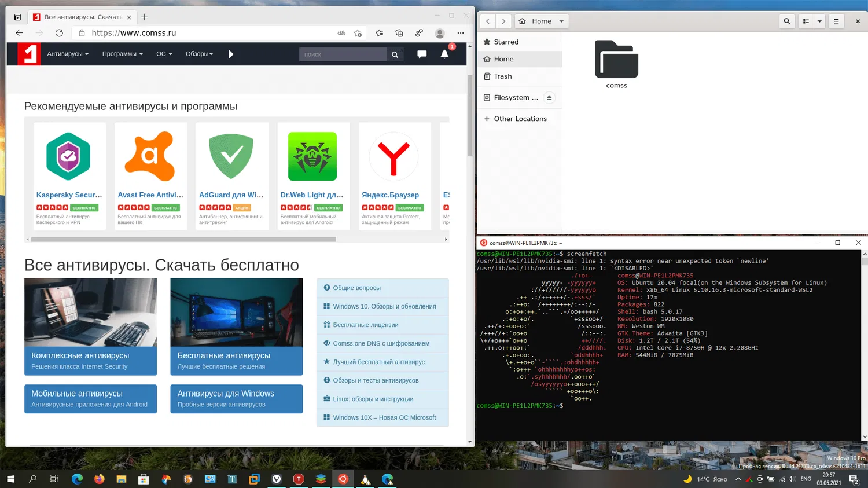
Task: Click the carousel horizontal scrollbar
Action: tap(183, 239)
